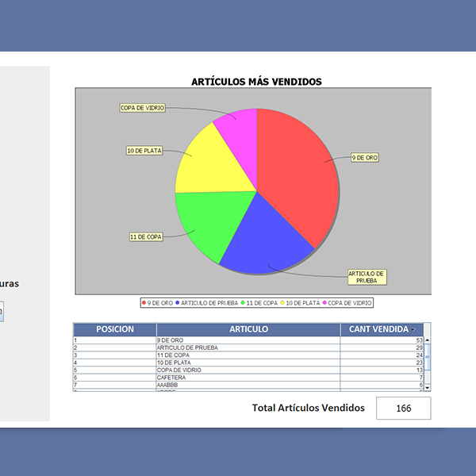Click the blue ARTICULO DE PRUEBA pie slice
This screenshot has width=476, height=476.
(266, 234)
